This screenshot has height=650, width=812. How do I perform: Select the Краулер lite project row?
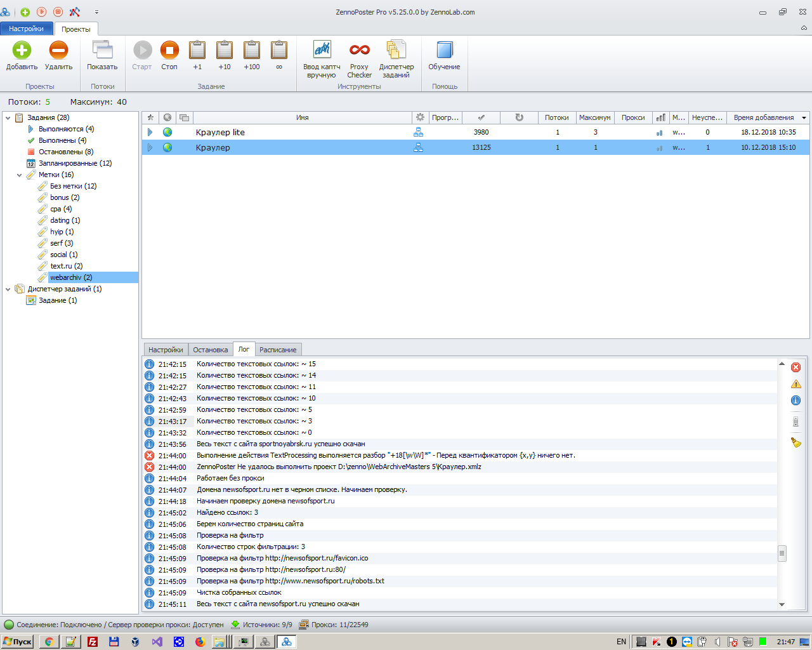220,132
